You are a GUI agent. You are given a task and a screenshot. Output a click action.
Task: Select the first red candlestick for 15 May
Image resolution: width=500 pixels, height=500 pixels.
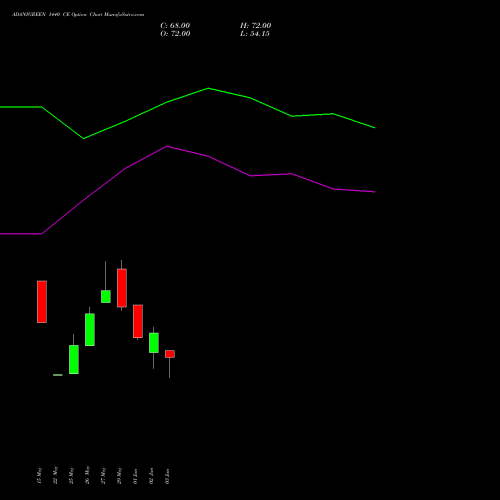[42, 302]
